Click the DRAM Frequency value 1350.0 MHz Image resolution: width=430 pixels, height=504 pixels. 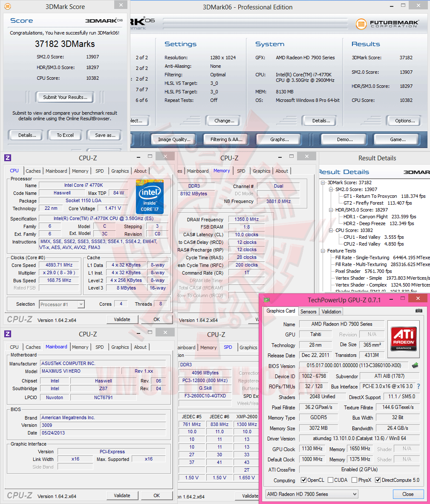[x=246, y=219]
